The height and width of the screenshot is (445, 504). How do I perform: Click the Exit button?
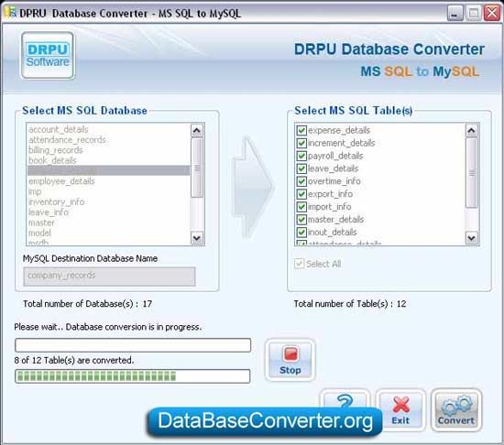pyautogui.click(x=400, y=410)
